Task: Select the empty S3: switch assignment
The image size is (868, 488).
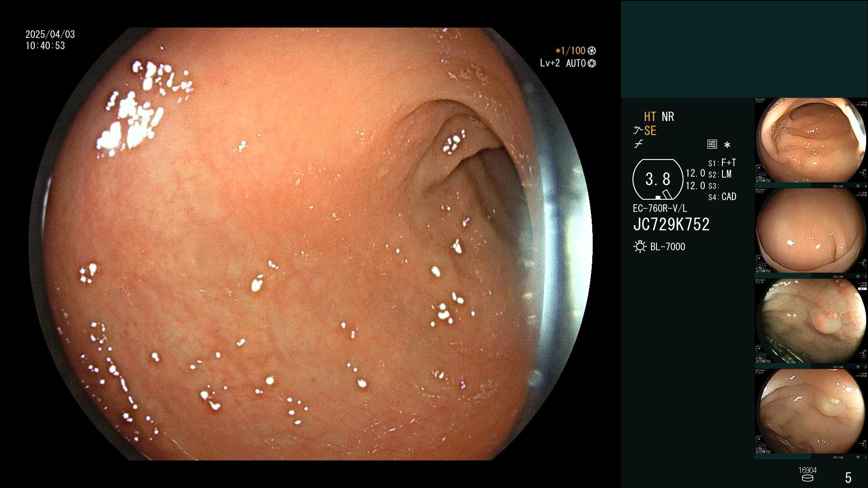Action: [x=713, y=186]
